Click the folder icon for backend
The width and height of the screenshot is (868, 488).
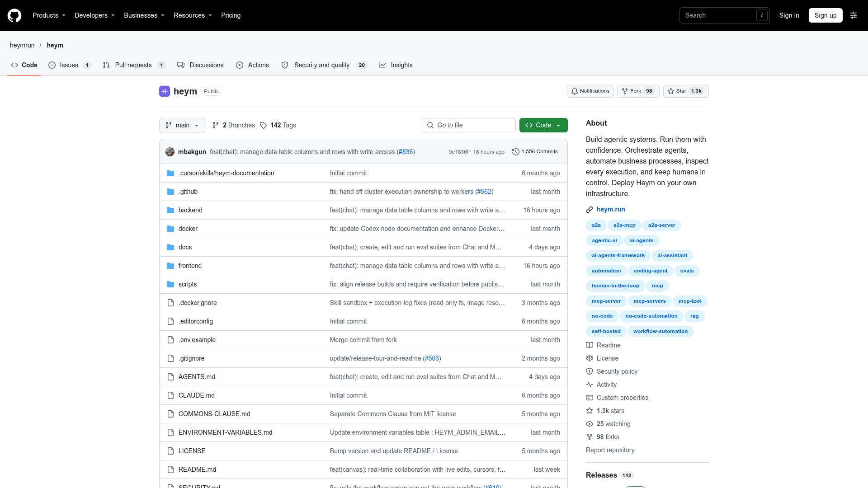point(170,210)
